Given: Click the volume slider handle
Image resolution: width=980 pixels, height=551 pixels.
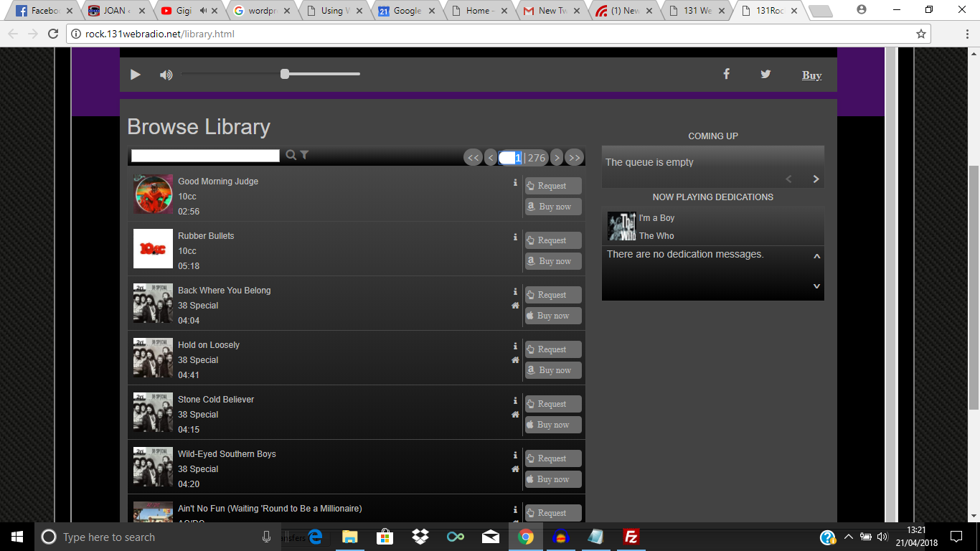Looking at the screenshot, I should 285,74.
